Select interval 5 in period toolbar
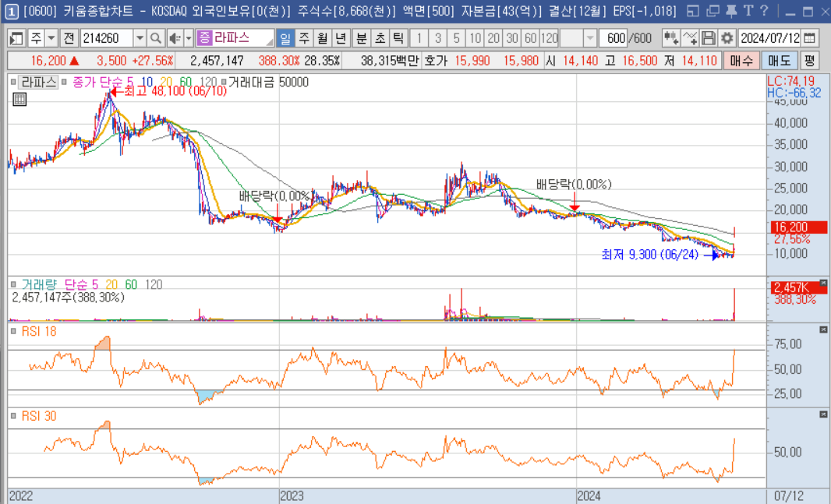The width and height of the screenshot is (831, 504). pos(456,38)
